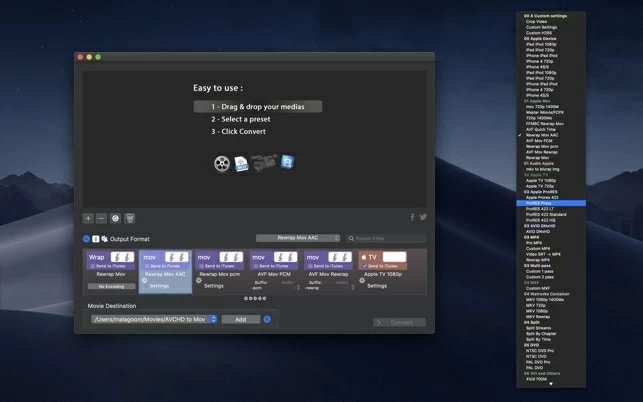
Task: Click the preset page indicator dots
Action: coord(255,298)
